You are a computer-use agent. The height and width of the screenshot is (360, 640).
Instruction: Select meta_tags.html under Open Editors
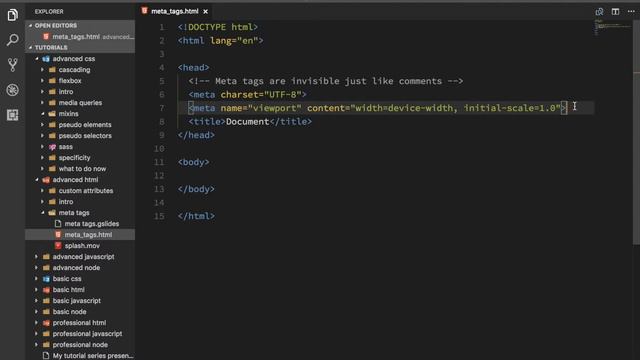(80, 37)
